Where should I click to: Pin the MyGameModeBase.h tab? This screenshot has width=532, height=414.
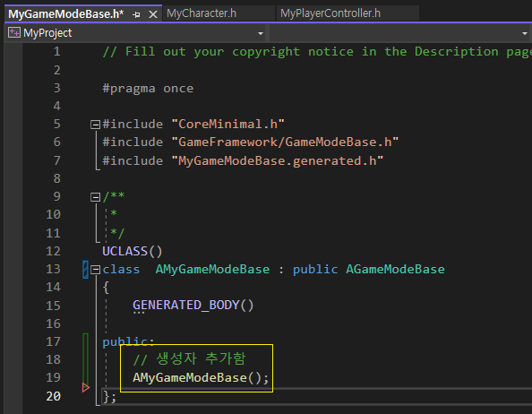[x=136, y=14]
